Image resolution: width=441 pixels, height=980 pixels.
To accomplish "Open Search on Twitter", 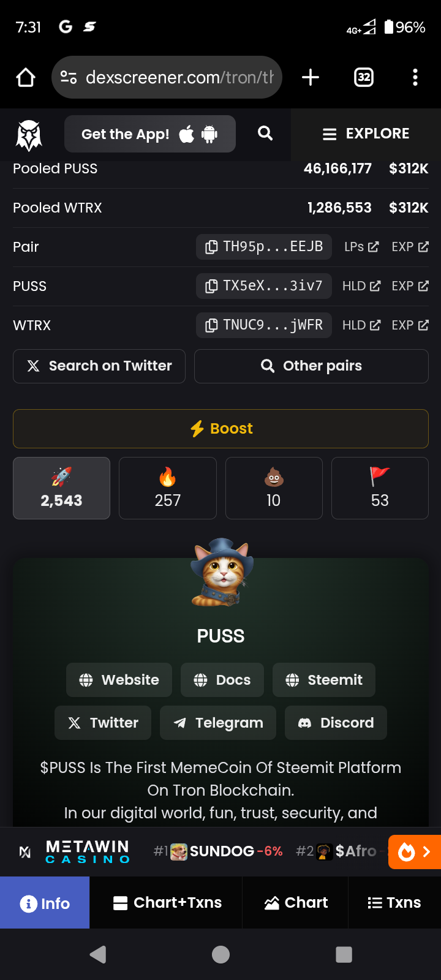I will click(x=99, y=366).
